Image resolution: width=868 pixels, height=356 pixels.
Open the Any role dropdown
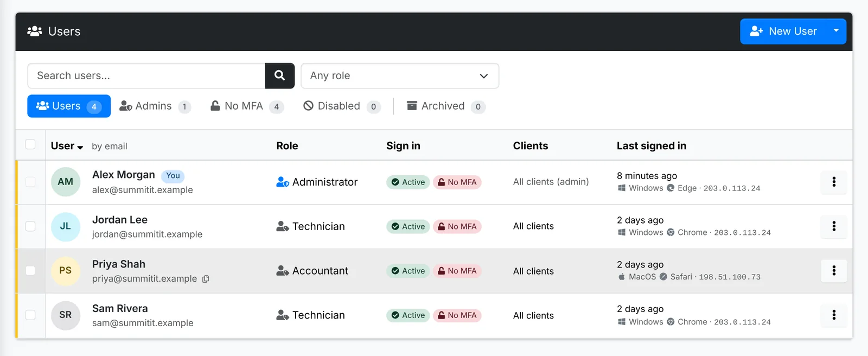click(x=400, y=75)
